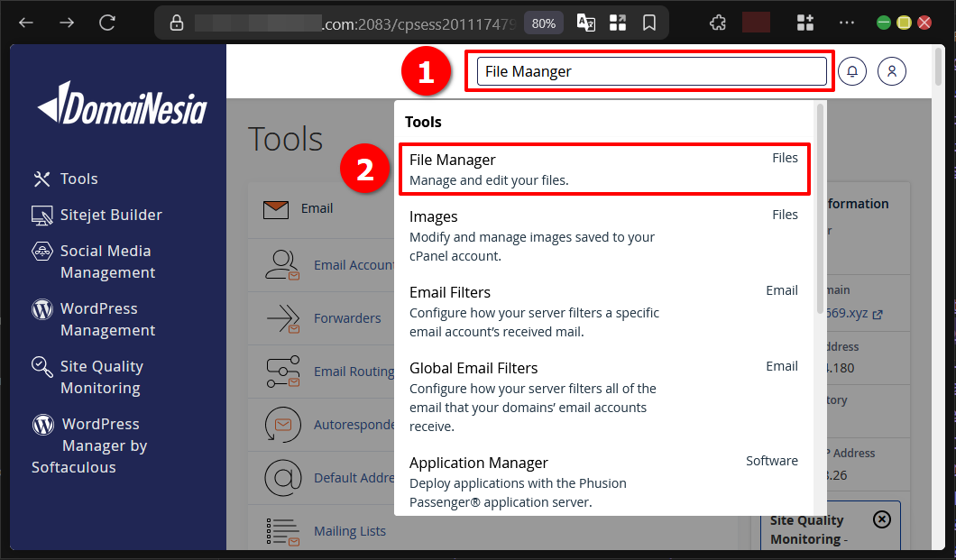The image size is (956, 560).
Task: Open the Forwarders tool
Action: click(348, 318)
